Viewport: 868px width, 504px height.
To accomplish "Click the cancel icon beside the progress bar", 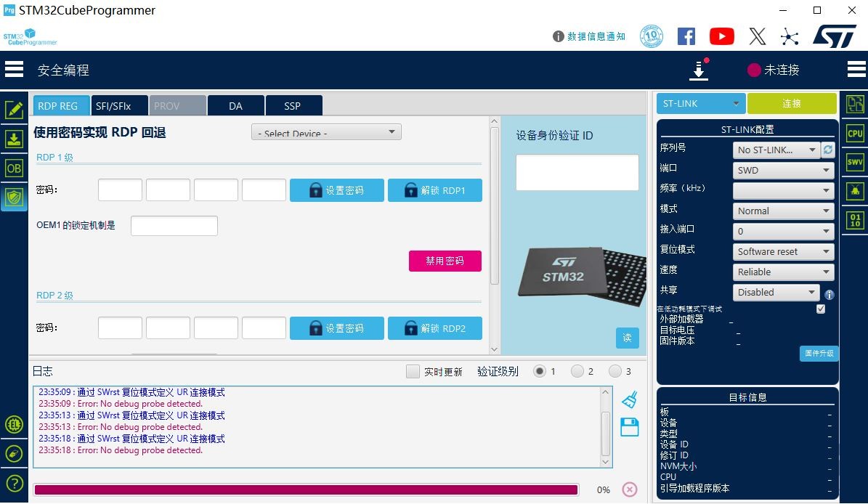I will pos(630,489).
